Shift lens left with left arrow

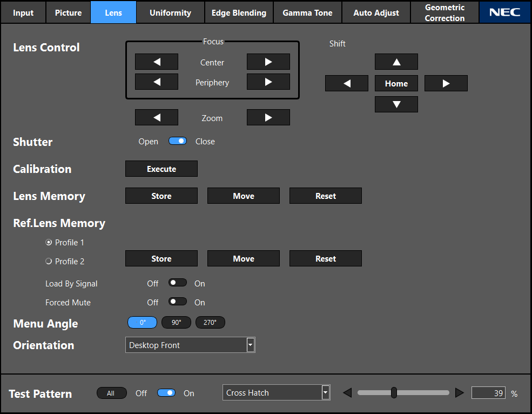[347, 84]
